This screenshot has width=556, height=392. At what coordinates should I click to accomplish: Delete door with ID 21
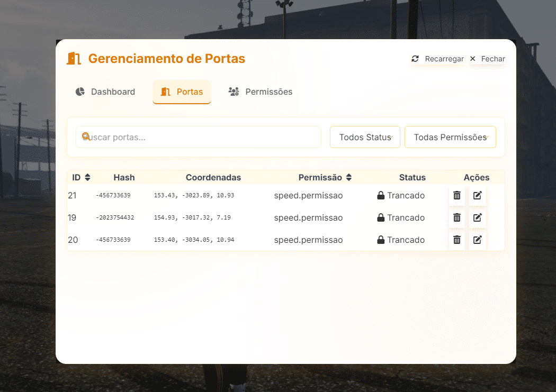pyautogui.click(x=457, y=196)
